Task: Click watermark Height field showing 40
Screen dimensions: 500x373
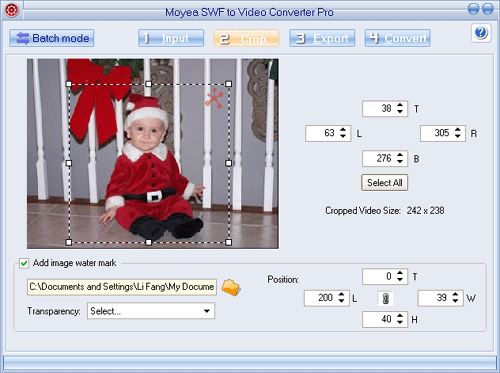Action: pos(385,319)
